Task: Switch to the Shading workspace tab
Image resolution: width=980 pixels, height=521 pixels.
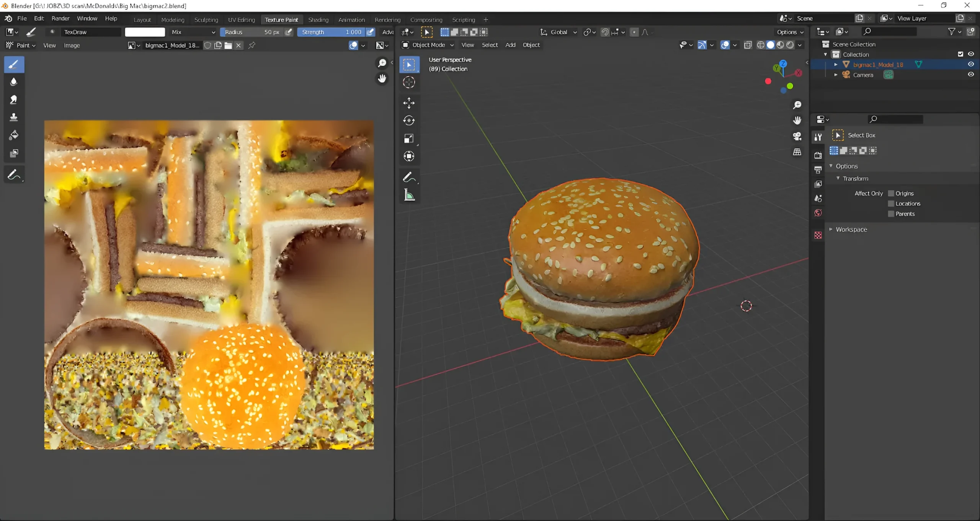Action: point(318,20)
